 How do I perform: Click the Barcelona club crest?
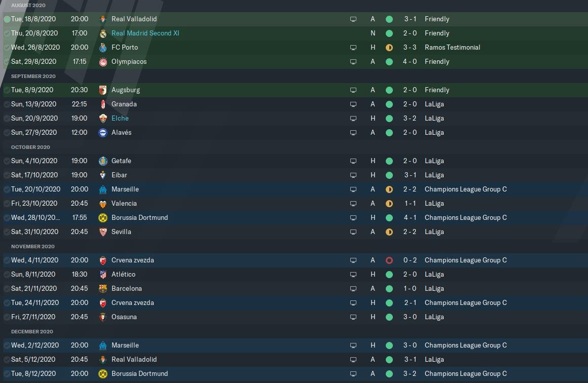[103, 289]
